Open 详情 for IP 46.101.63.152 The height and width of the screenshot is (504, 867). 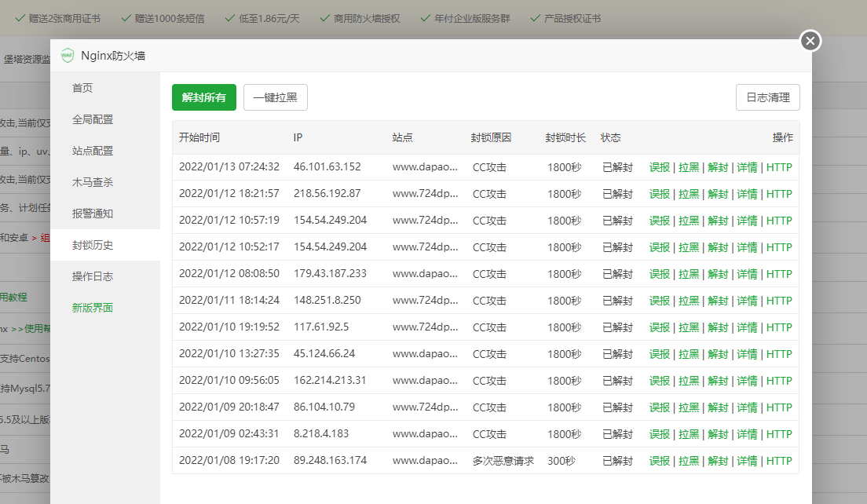click(x=747, y=167)
